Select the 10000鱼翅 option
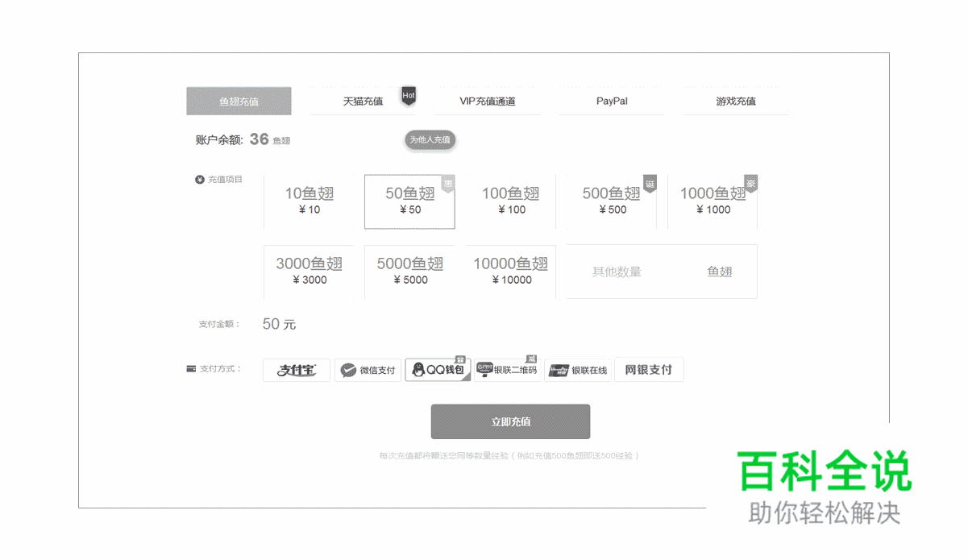Screen dimensions: 968x560 coord(509,271)
